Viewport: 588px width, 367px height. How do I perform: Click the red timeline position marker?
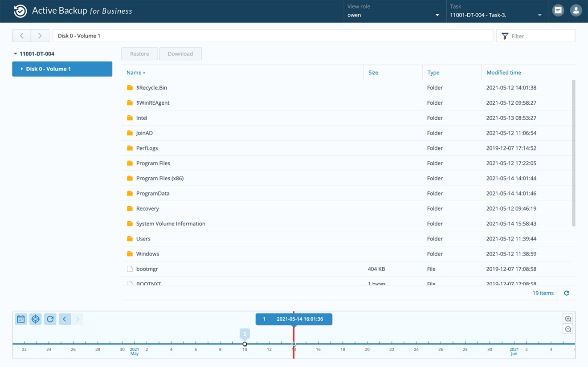click(x=294, y=344)
